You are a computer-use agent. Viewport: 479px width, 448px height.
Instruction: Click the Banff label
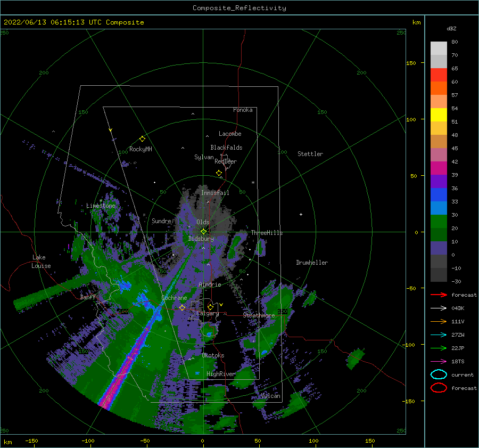(88, 297)
